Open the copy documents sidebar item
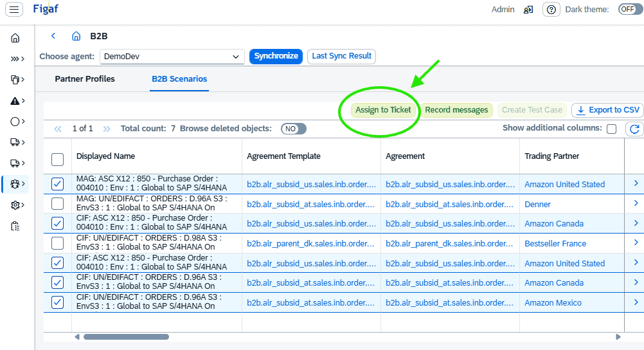Viewport: 644px width, 350px height. [17, 79]
